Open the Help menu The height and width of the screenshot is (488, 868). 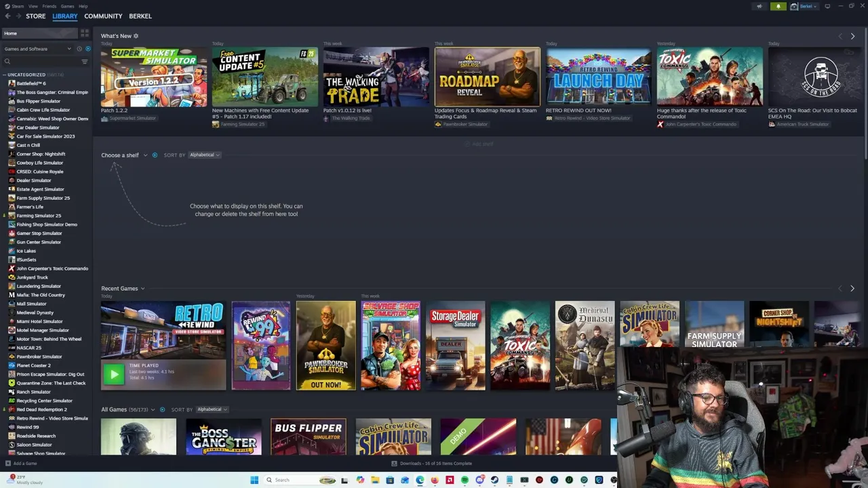click(x=83, y=6)
